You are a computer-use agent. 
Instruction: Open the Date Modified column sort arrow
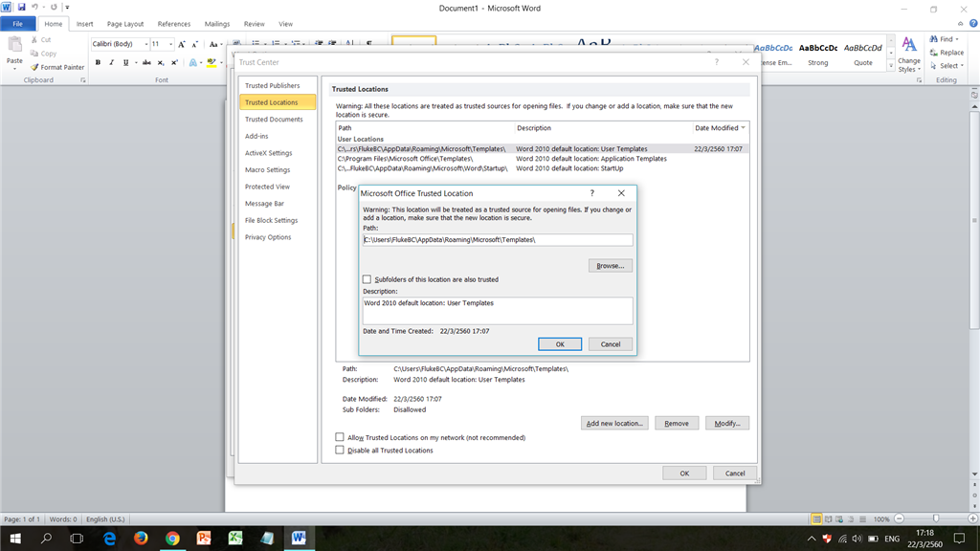[743, 127]
